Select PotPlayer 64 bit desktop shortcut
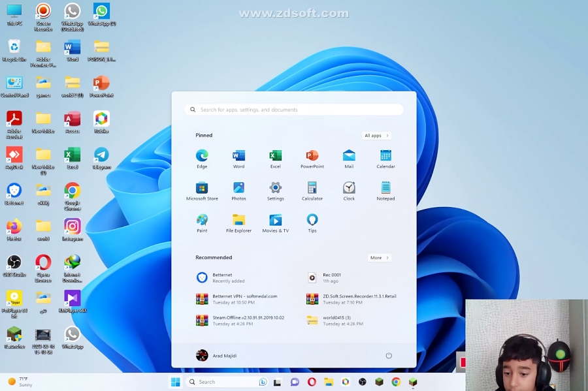The image size is (588, 391). (x=14, y=305)
